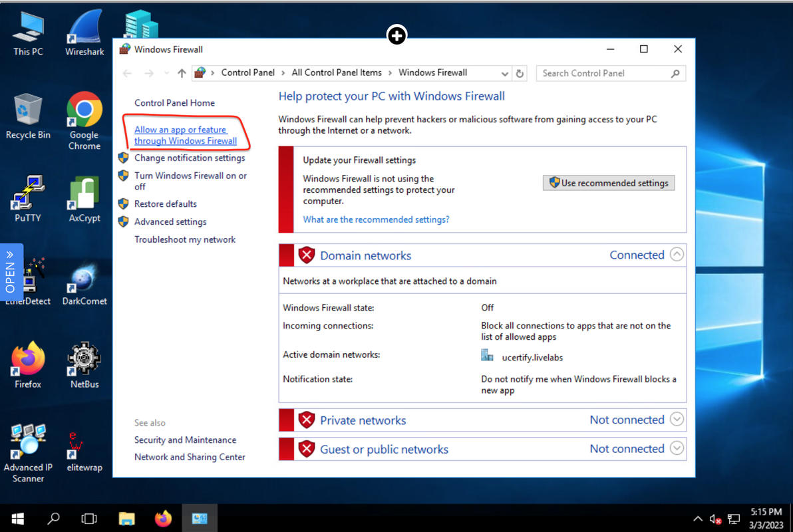The width and height of the screenshot is (793, 532).
Task: Open partially hidden desktop icon behind window
Action: coord(142,25)
